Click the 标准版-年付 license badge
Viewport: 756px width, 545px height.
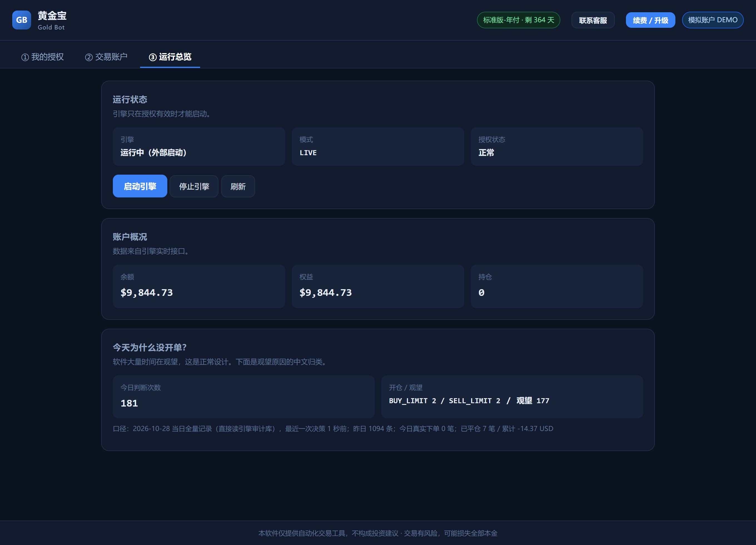tap(518, 20)
